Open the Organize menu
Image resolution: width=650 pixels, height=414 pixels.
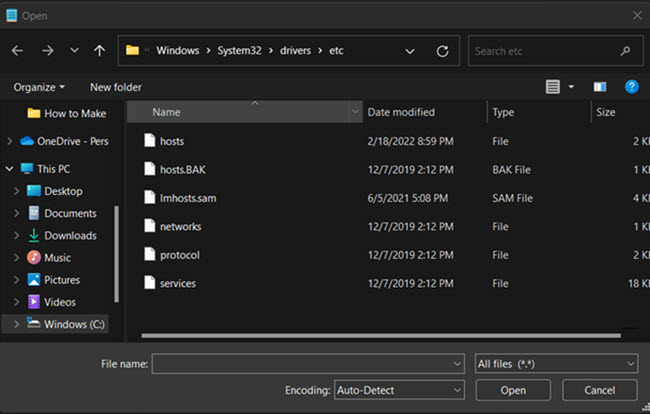(39, 87)
